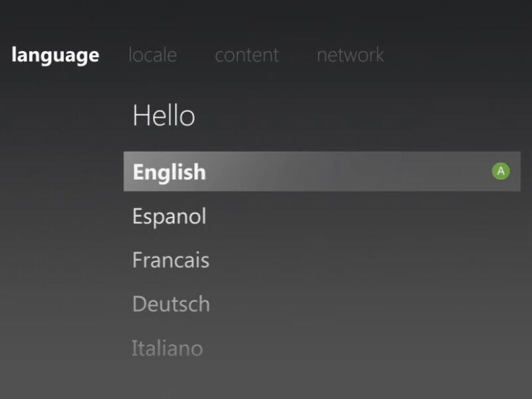The height and width of the screenshot is (399, 532).
Task: Click the network section label
Action: [x=350, y=55]
